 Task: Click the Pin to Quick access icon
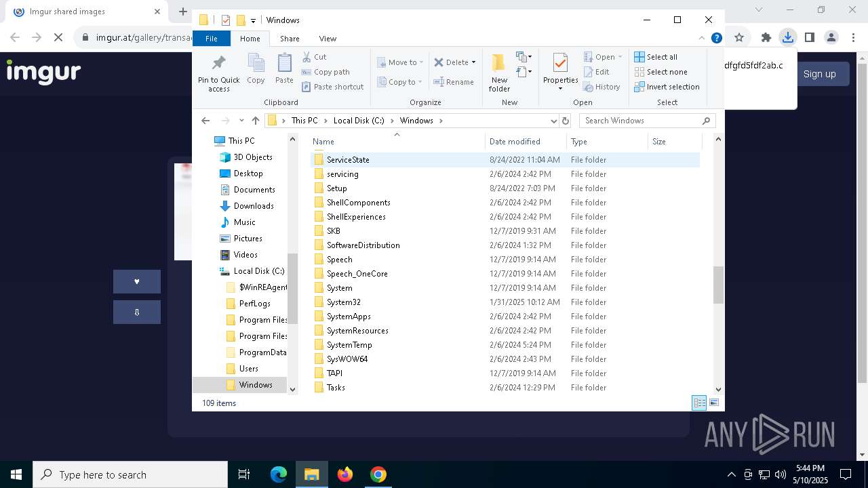(x=218, y=73)
